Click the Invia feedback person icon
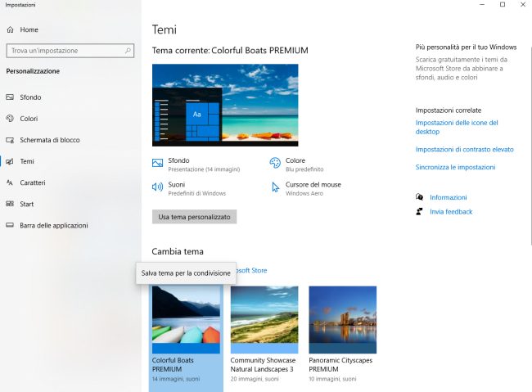This screenshot has width=532, height=392. [419, 211]
